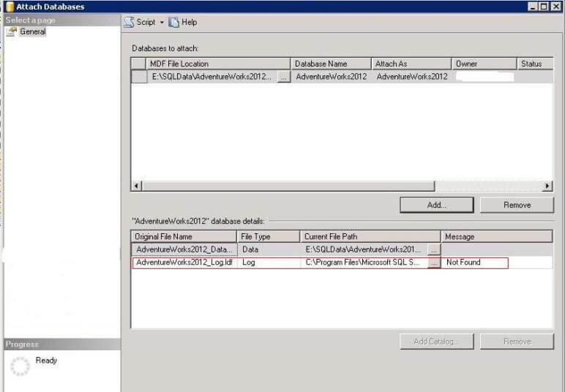565x392 pixels.
Task: Click the Owner cell of AdventureWorks2012
Action: click(484, 77)
